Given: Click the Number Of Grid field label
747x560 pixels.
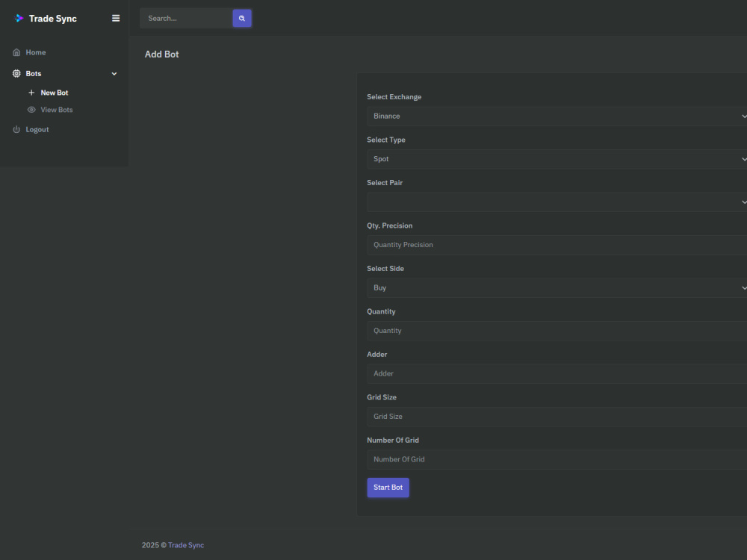Looking at the screenshot, I should [393, 440].
